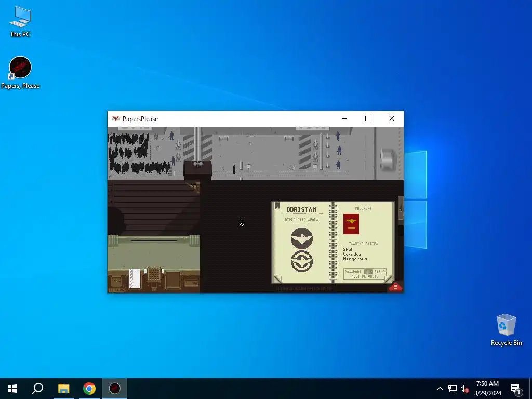The height and width of the screenshot is (399, 532).
Task: Open the clock and date flyout
Action: [487, 389]
